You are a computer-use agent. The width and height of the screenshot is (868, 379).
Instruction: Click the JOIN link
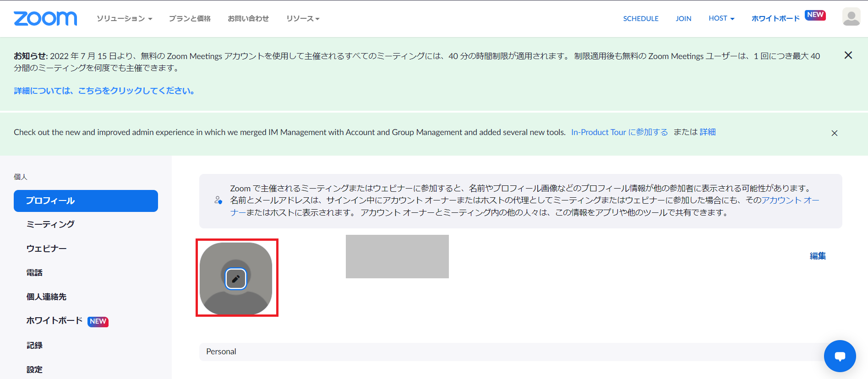(683, 19)
